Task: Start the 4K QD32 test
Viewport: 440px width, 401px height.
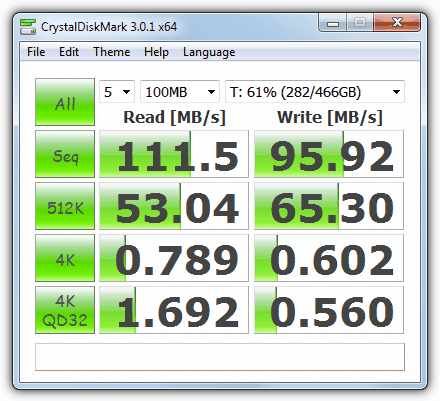Action: tap(65, 310)
